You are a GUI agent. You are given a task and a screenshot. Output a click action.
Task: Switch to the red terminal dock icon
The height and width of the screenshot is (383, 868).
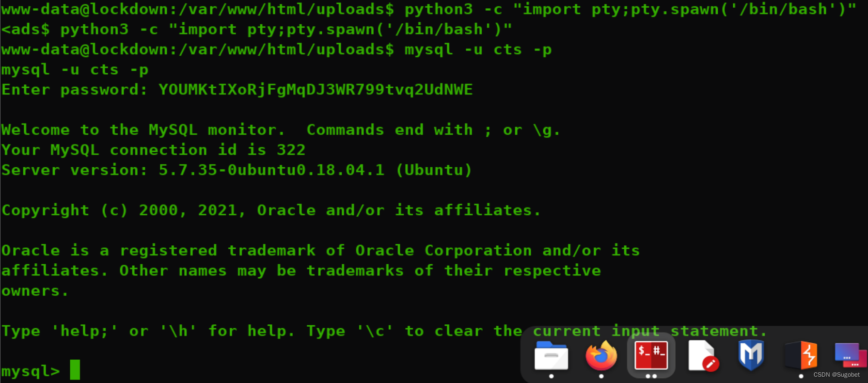651,355
